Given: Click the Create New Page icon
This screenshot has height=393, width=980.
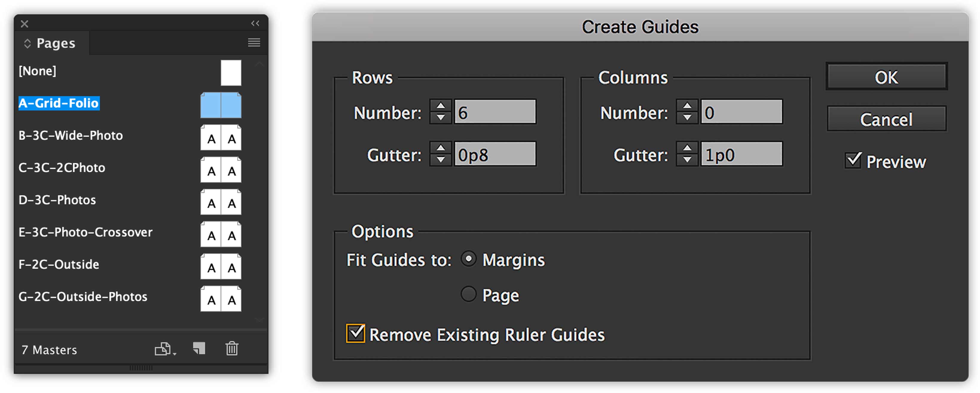Looking at the screenshot, I should 199,348.
